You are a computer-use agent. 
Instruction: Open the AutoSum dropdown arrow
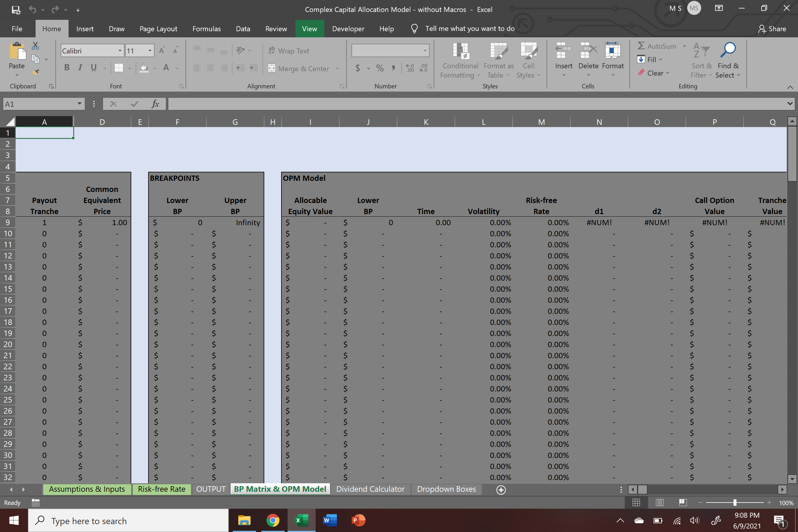pos(684,46)
